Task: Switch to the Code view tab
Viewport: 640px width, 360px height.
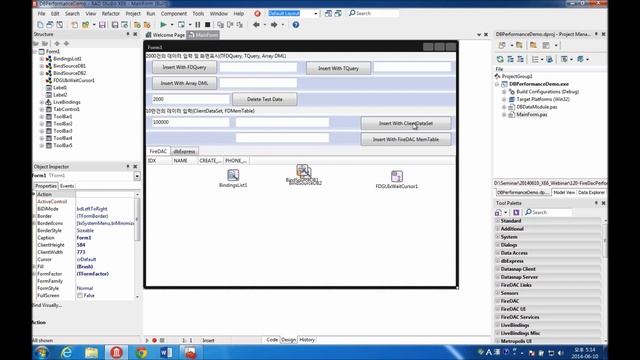Action: click(x=272, y=340)
